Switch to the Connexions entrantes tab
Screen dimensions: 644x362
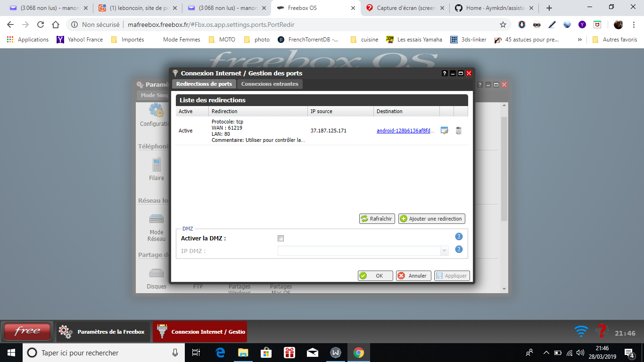(271, 84)
